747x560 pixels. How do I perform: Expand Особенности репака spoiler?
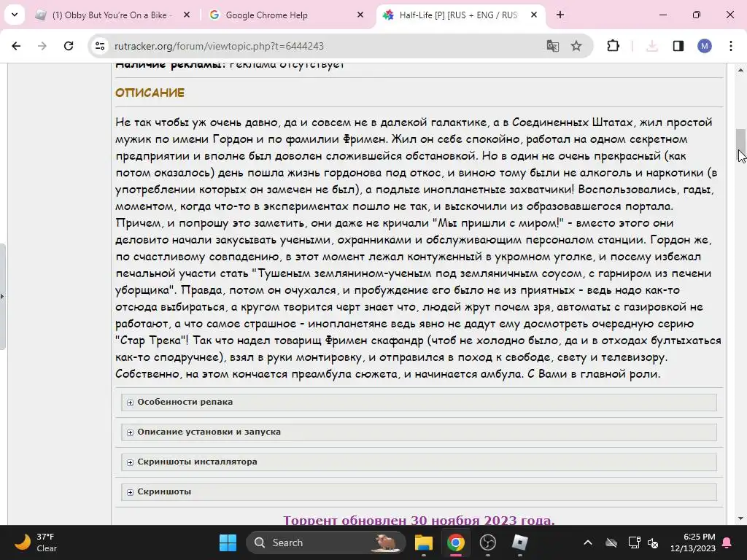[419, 402]
